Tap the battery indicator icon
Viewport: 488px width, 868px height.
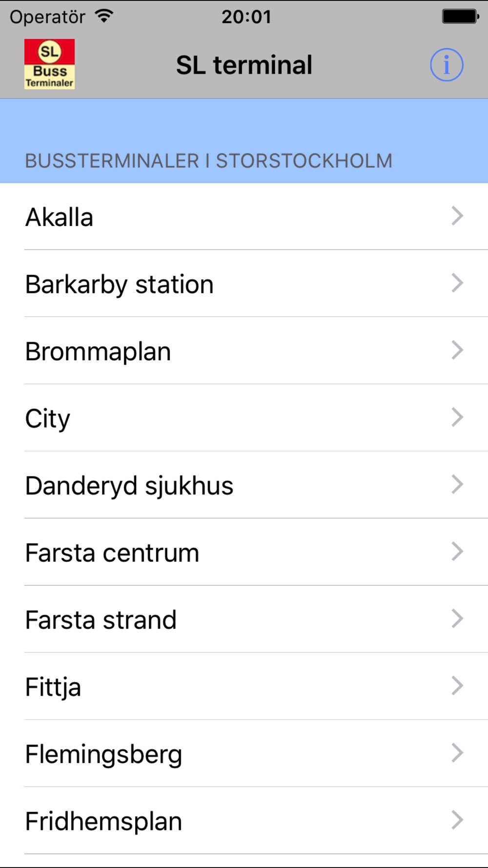pos(461,16)
